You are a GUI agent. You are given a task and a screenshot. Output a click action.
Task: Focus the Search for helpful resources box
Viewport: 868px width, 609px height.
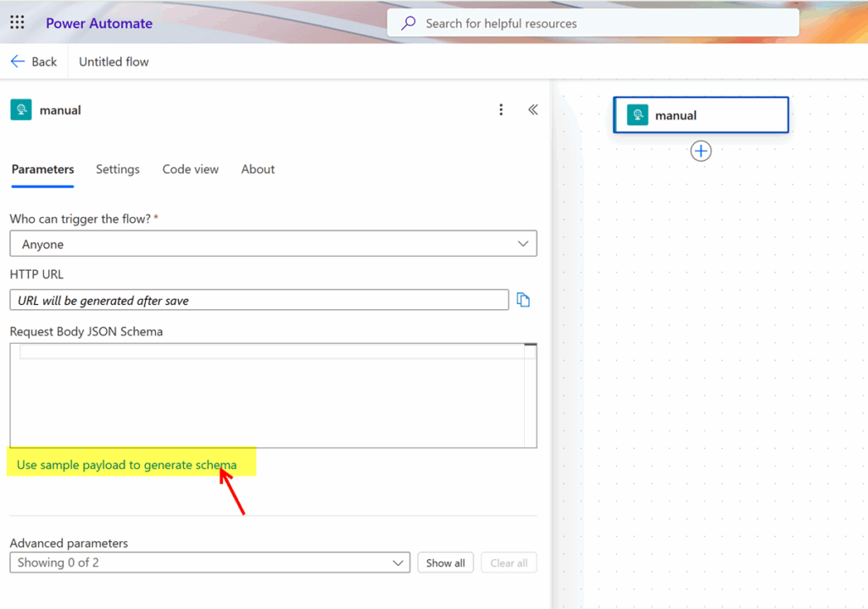point(602,23)
